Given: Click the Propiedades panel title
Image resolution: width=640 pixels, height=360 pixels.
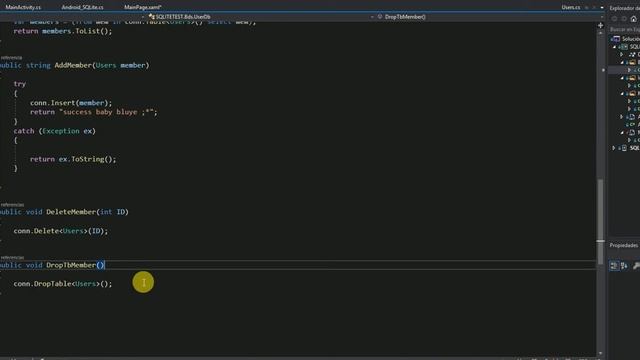Looking at the screenshot, I should click(x=624, y=245).
